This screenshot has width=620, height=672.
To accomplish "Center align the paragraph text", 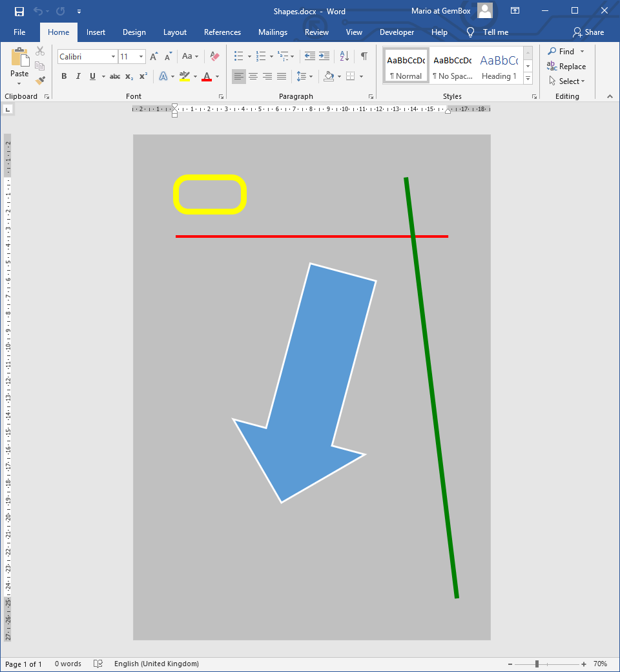I will click(253, 76).
